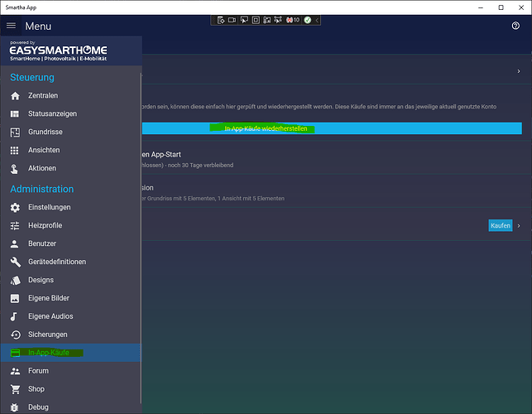Open the Ansichten grid icon
The image size is (532, 414).
14,151
